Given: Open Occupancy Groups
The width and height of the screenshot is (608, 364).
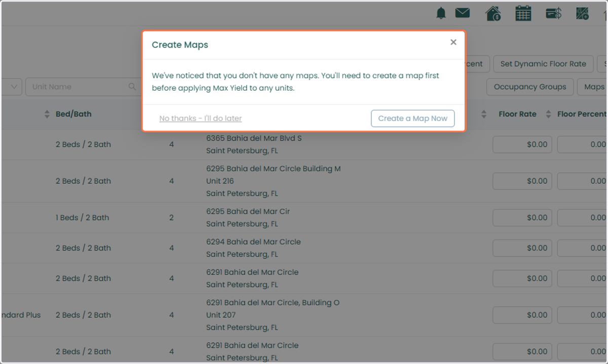Looking at the screenshot, I should point(530,87).
